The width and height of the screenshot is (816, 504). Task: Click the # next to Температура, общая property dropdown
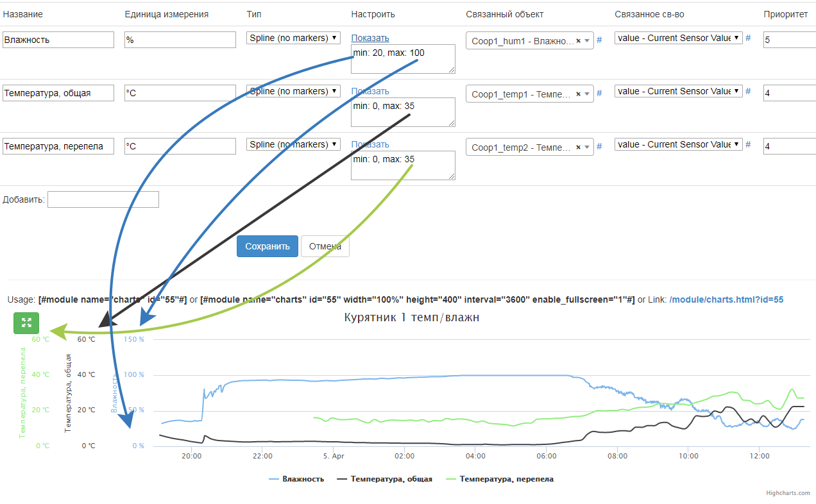pos(748,91)
